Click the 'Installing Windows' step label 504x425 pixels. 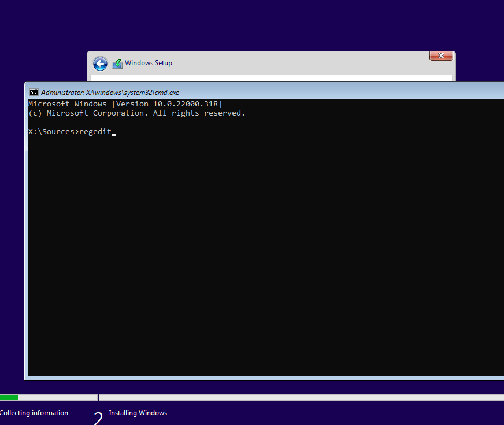138,413
